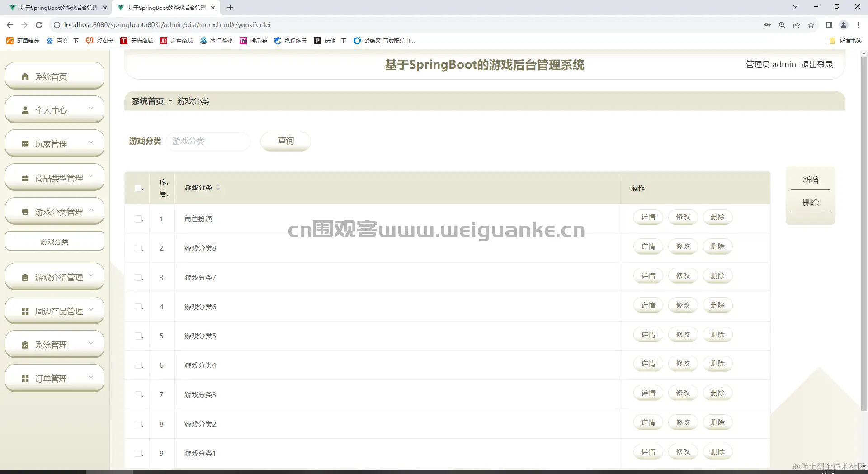Open the 京东商城 bookmark
This screenshot has width=868, height=474.
pyautogui.click(x=176, y=41)
